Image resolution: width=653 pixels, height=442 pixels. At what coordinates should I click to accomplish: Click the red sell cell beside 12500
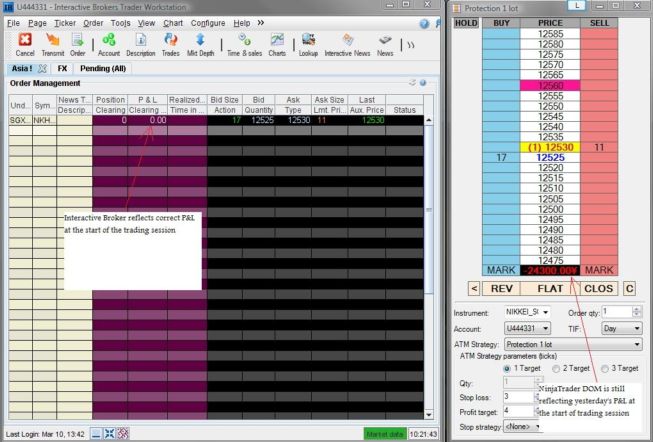tap(599, 209)
